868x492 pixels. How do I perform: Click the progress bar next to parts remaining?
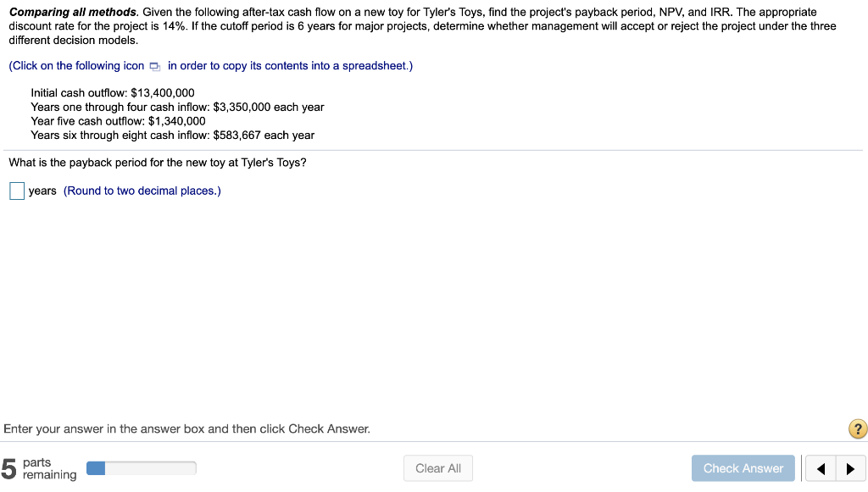[141, 467]
